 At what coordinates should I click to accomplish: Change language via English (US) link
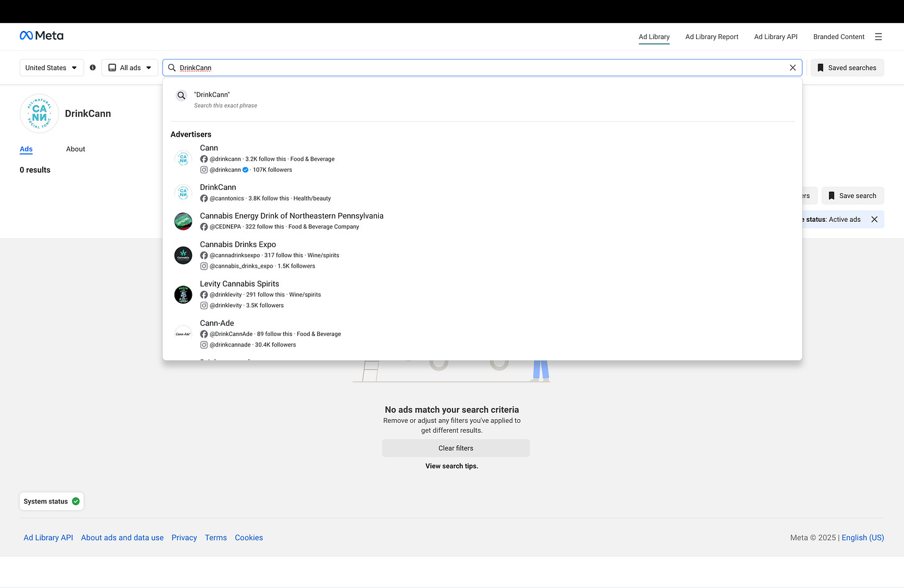click(x=863, y=538)
